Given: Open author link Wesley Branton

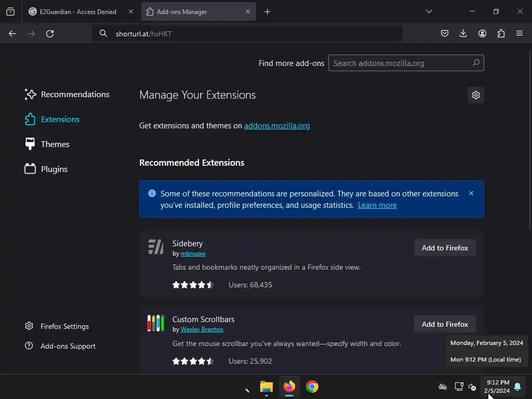Looking at the screenshot, I should point(202,329).
